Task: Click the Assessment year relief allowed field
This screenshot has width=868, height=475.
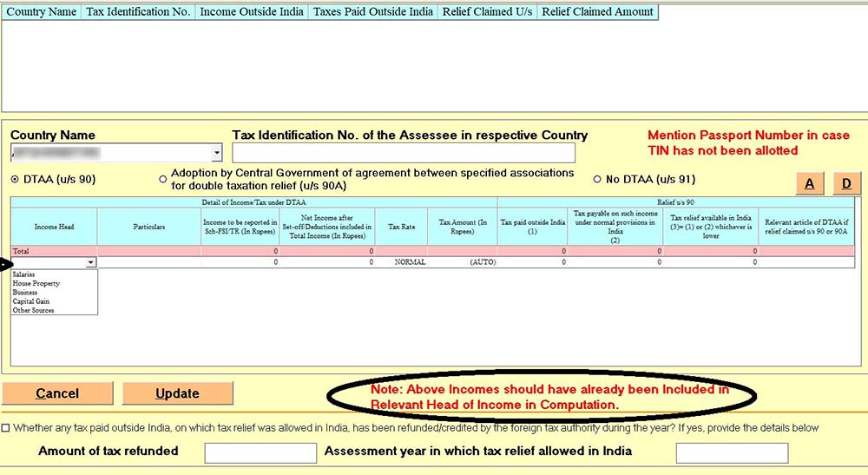Action: tap(732, 452)
